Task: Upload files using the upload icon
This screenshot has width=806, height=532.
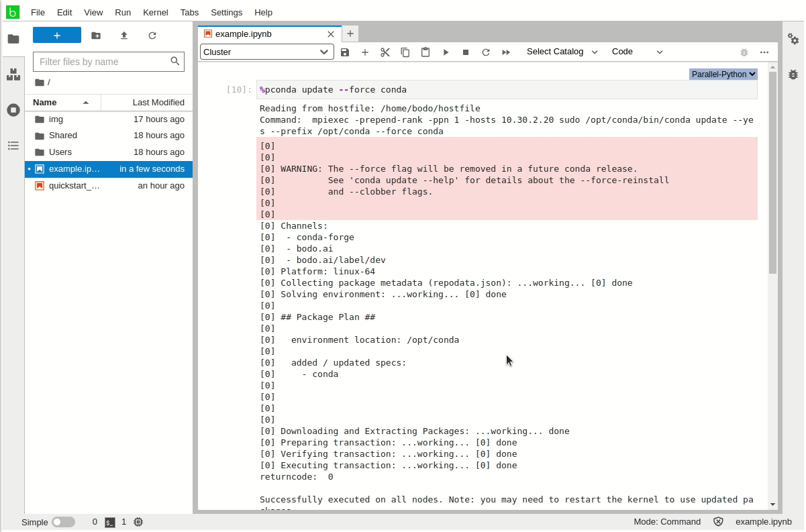Action: tap(124, 36)
